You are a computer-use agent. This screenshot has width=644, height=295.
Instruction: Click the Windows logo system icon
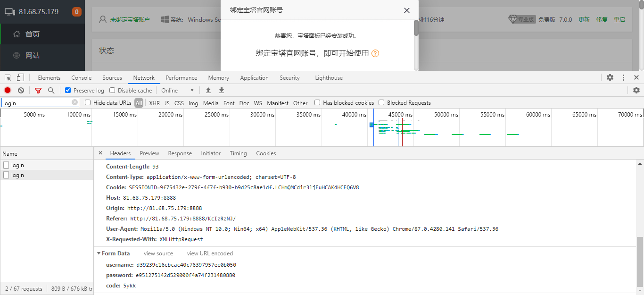165,19
